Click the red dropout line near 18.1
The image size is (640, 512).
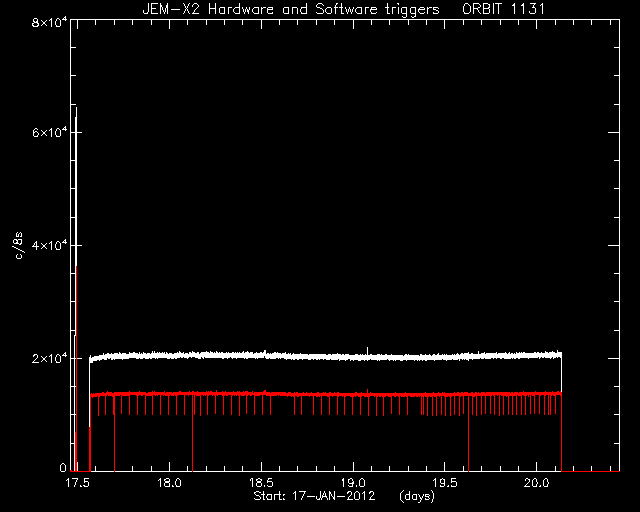point(192,441)
